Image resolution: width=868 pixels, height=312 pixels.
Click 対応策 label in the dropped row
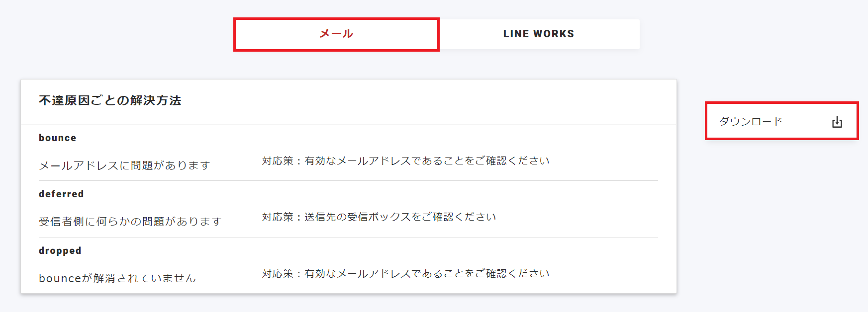point(278,274)
